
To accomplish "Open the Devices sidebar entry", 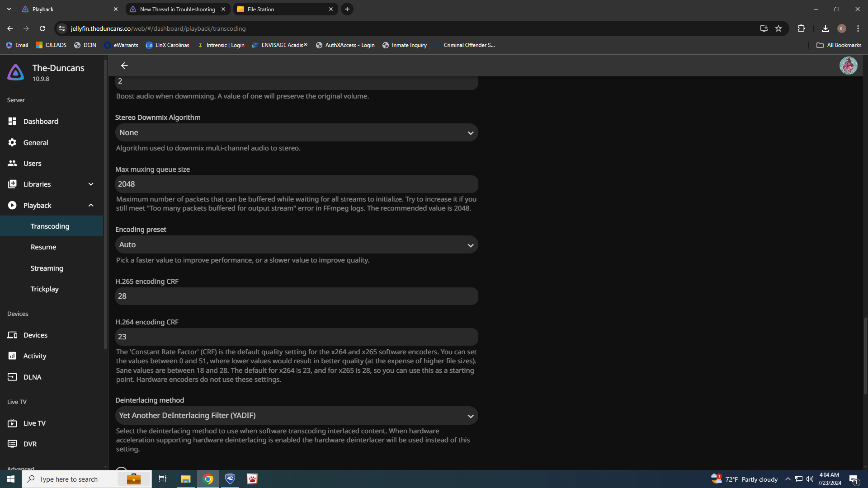I will coord(35,335).
